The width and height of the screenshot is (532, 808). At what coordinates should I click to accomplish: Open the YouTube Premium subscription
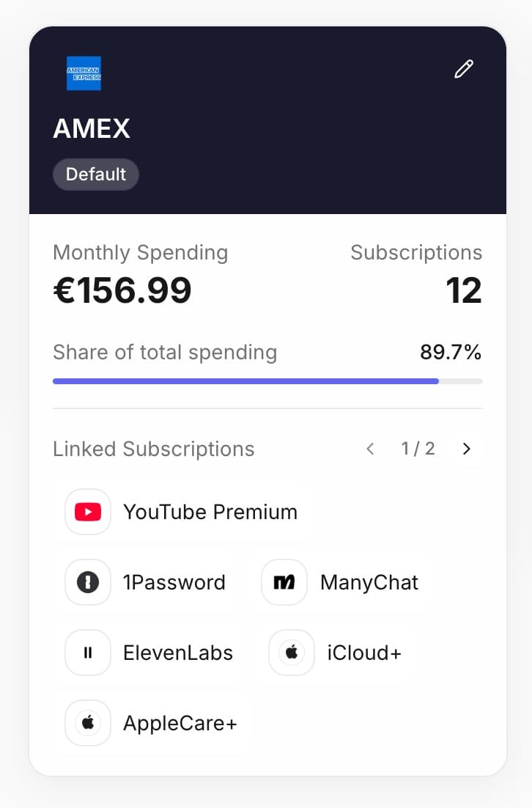coord(210,512)
